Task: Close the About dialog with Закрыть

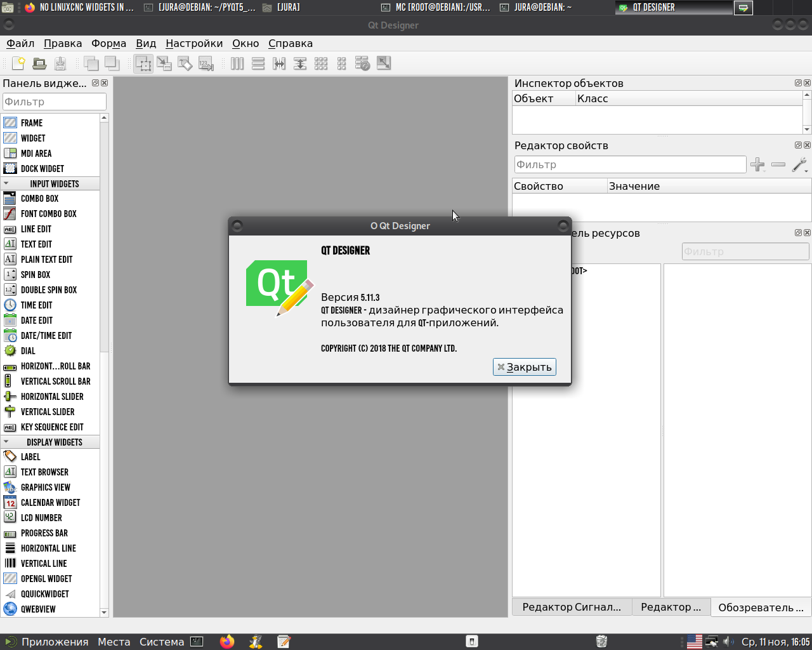Action: click(x=525, y=367)
